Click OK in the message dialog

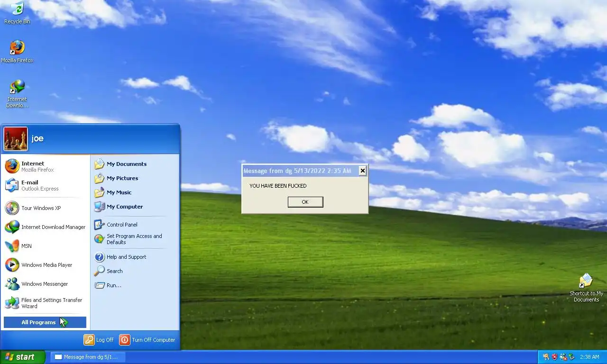pos(305,202)
